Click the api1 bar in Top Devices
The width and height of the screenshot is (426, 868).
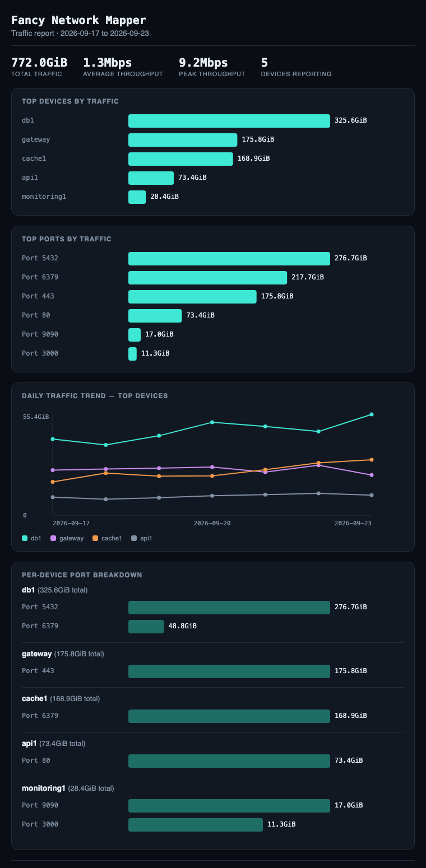(151, 178)
